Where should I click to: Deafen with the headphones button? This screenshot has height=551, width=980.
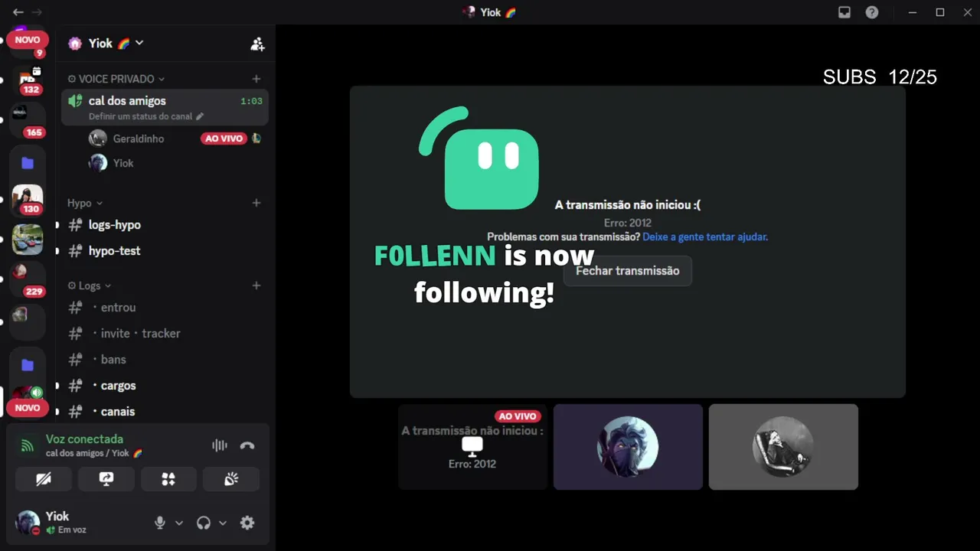tap(204, 523)
